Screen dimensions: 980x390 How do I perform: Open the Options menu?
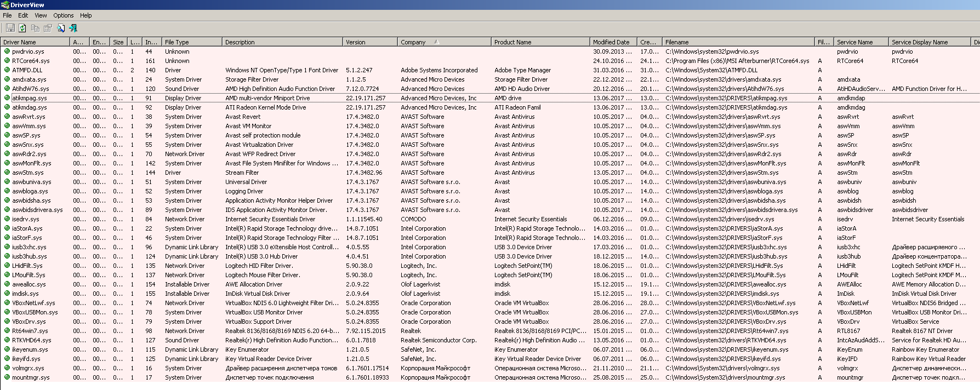coord(63,15)
